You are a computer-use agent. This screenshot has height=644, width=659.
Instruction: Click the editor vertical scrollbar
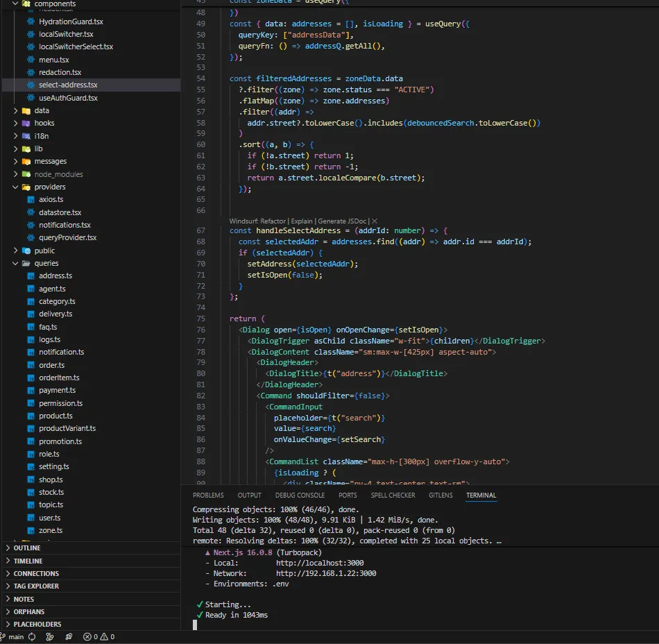(655, 139)
